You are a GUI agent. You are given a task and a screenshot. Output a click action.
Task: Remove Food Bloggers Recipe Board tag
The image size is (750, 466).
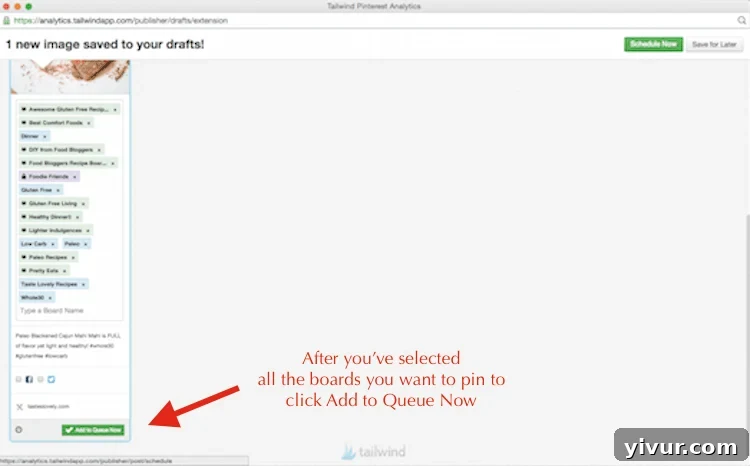[113, 163]
